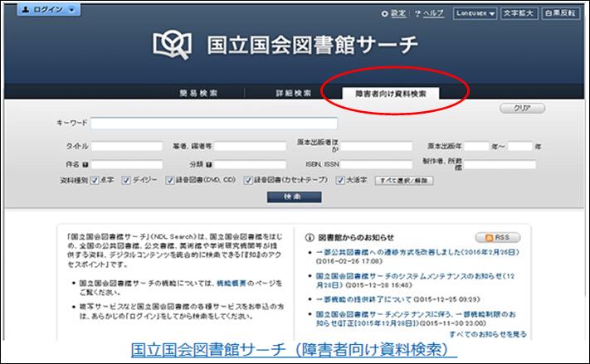Click the 原本出版者ほか publisher field
This screenshot has height=364, width=590.
click(x=376, y=146)
